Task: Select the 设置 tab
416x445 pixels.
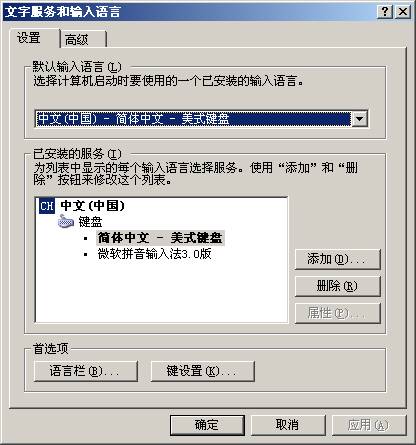Action: click(x=35, y=38)
